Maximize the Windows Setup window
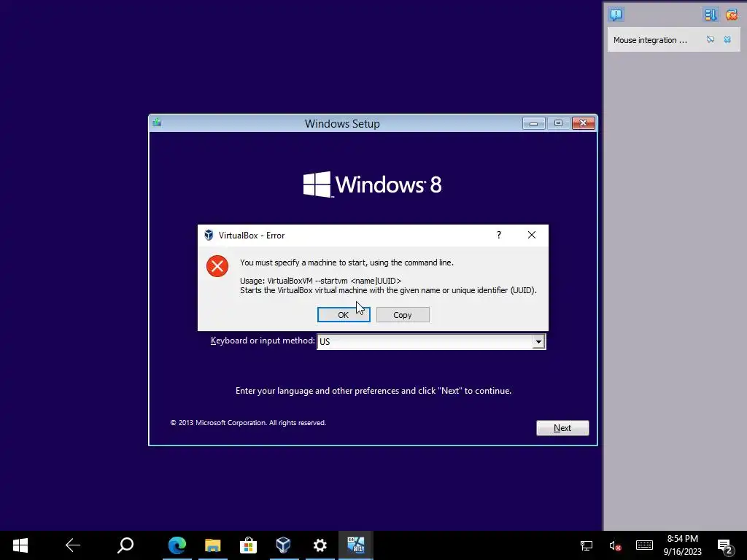The image size is (747, 560). (558, 123)
